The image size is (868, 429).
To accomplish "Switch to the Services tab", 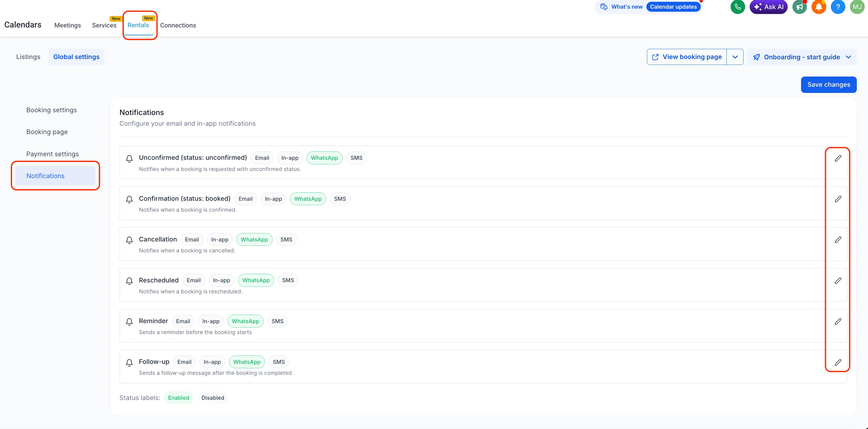I will point(104,25).
